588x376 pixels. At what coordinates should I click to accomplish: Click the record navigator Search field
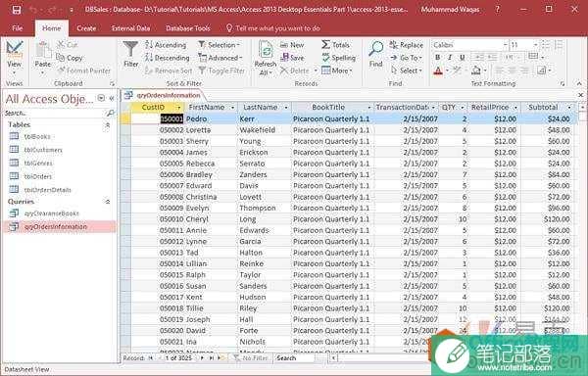coord(294,358)
